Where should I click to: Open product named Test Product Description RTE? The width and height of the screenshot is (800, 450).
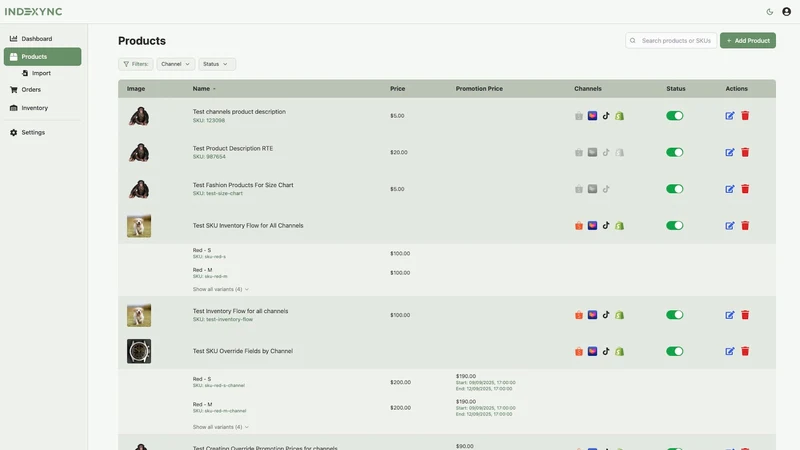(233, 148)
